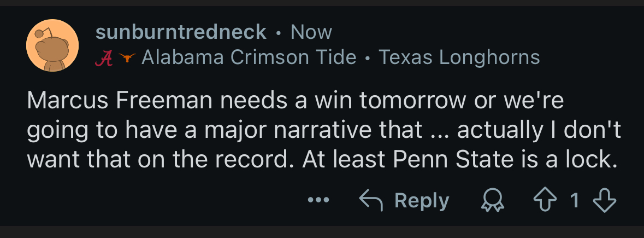Click the word "lock" ending the comment

pos(590,159)
